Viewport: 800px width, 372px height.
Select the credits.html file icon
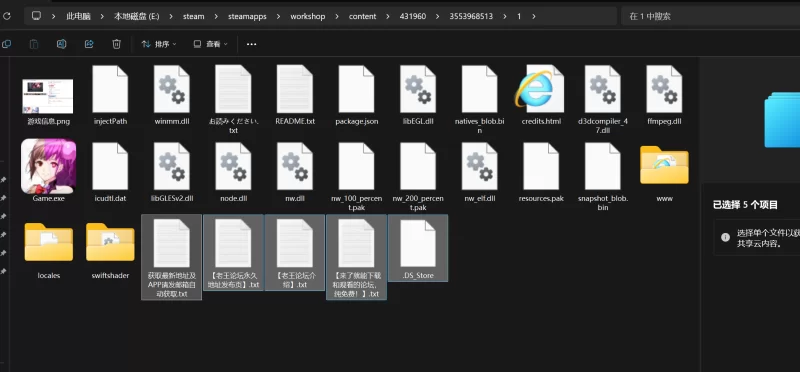point(541,89)
